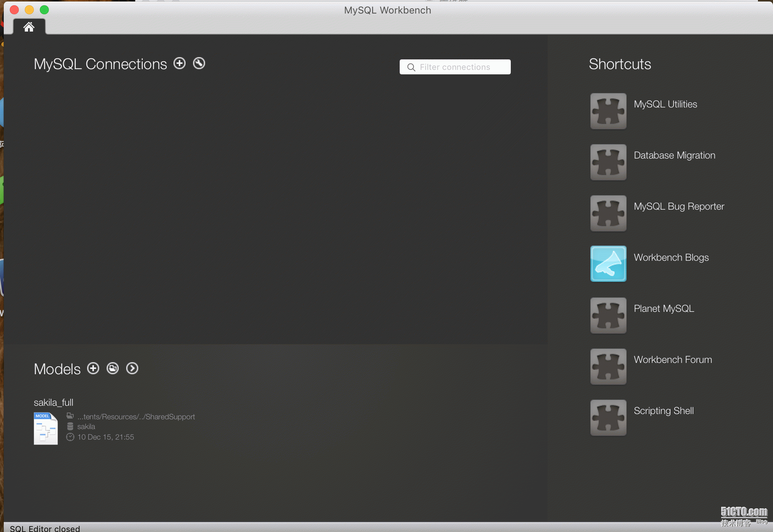This screenshot has height=532, width=773.
Task: Launch Scripting Shell shortcut icon
Action: (608, 418)
